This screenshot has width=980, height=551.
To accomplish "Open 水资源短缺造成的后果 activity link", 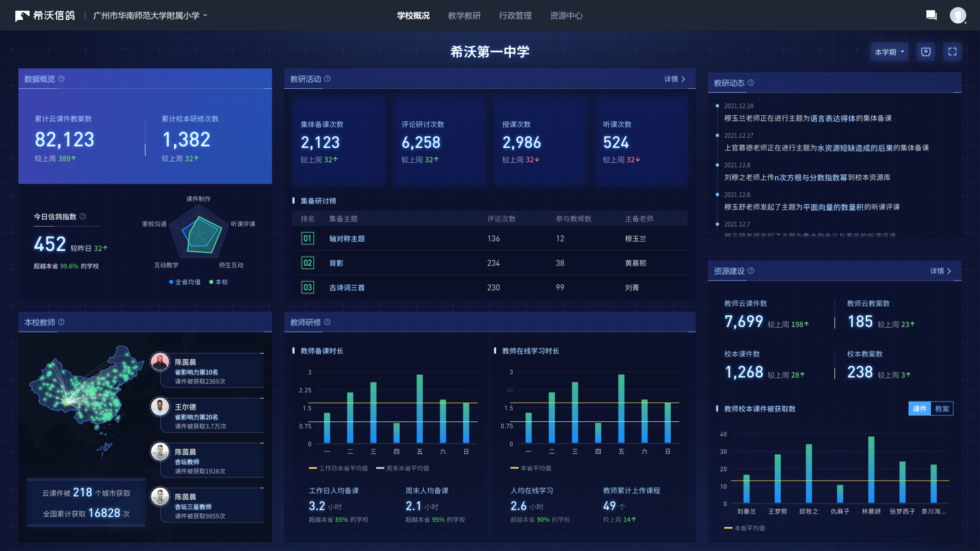I will 855,148.
